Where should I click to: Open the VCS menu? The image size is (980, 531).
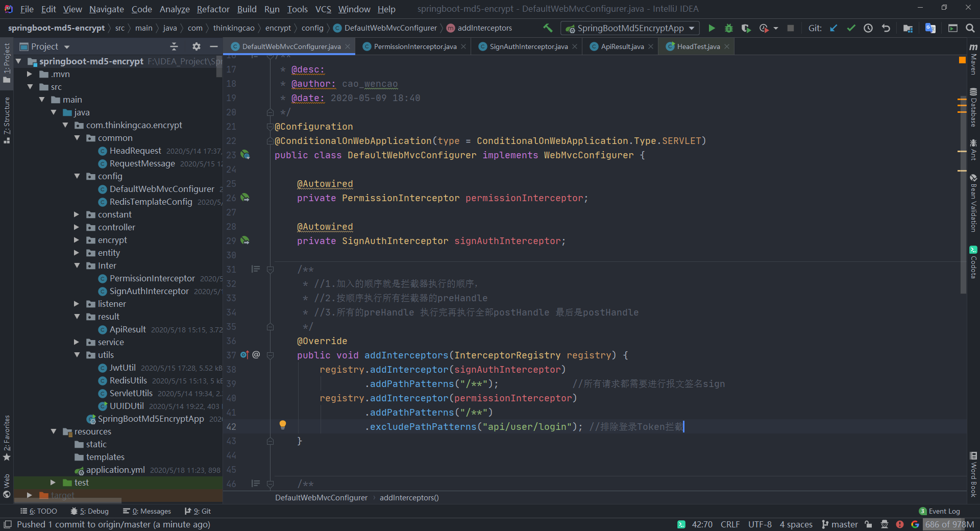click(323, 9)
